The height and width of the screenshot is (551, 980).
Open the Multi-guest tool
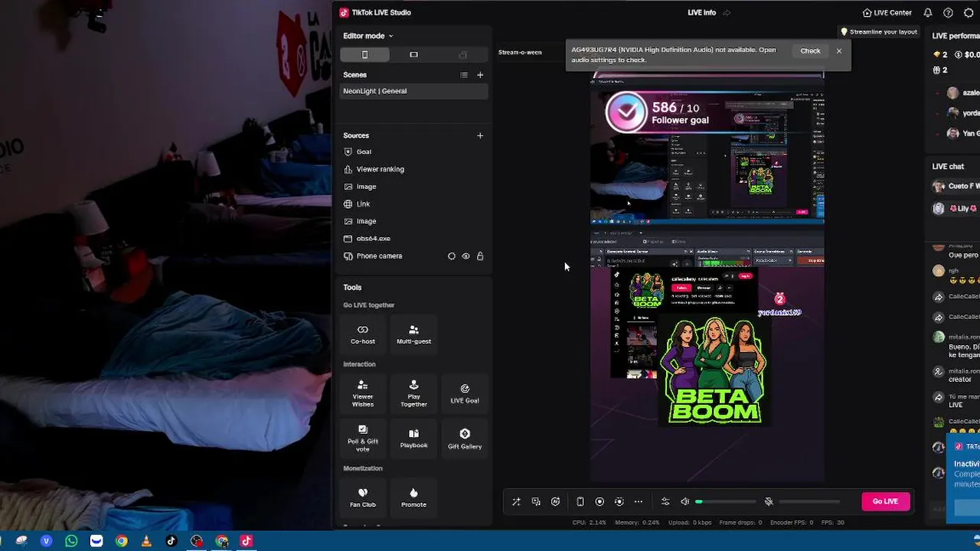[413, 334]
